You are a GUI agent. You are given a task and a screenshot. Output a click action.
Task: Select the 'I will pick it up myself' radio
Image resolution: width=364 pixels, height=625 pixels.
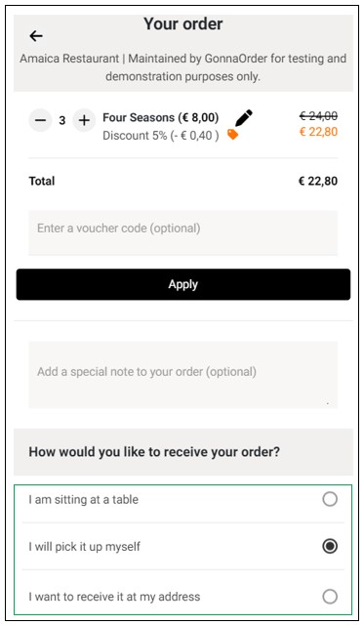[x=330, y=546]
